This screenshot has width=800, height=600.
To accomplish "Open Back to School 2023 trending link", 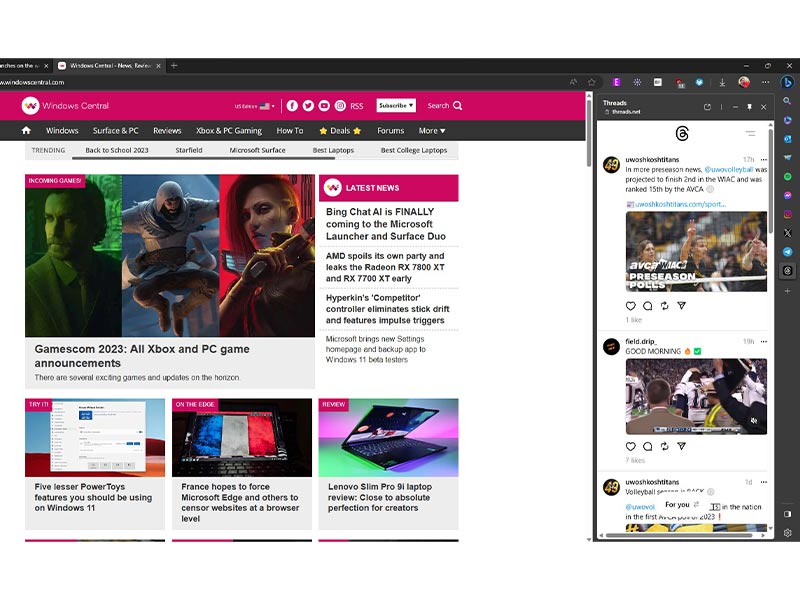I will pyautogui.click(x=117, y=150).
